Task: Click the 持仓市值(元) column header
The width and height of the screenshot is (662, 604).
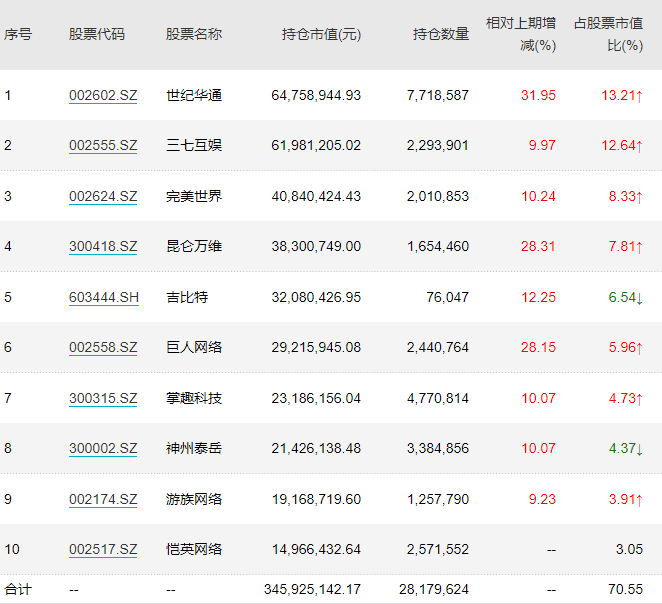Action: (x=321, y=34)
